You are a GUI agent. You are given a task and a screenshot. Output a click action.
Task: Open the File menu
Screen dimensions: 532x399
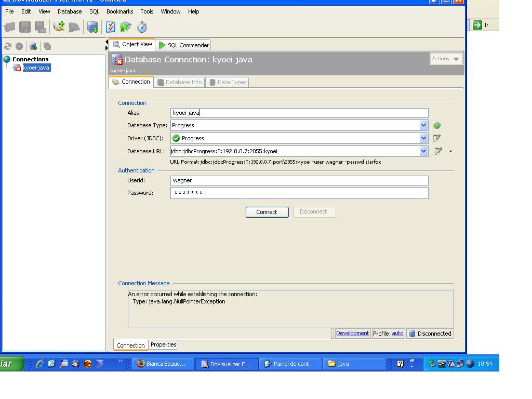coord(9,11)
